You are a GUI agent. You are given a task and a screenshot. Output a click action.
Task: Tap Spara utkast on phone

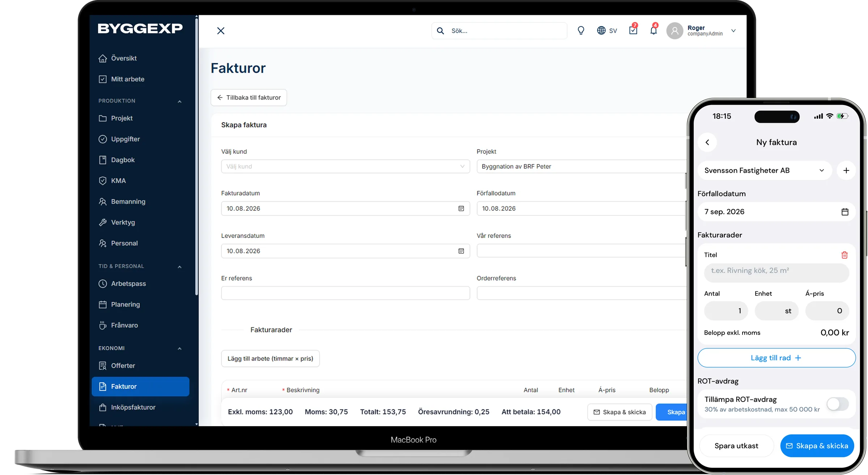pyautogui.click(x=736, y=446)
